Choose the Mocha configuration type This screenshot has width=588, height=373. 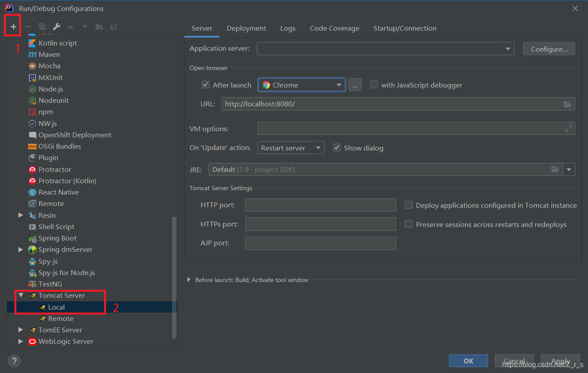(x=49, y=66)
